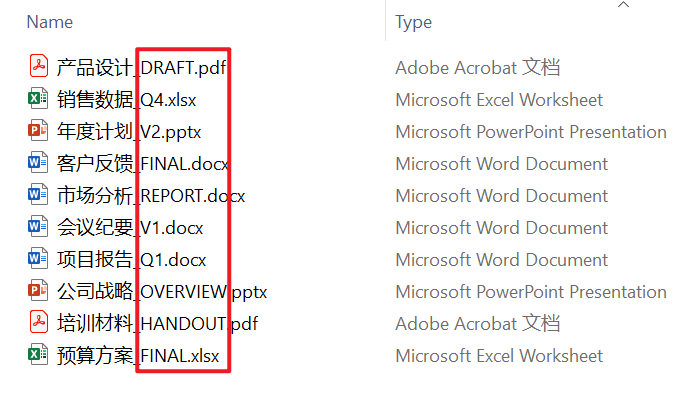Select the PowerPoint icon of 年度计划_V2.pptx

click(39, 131)
